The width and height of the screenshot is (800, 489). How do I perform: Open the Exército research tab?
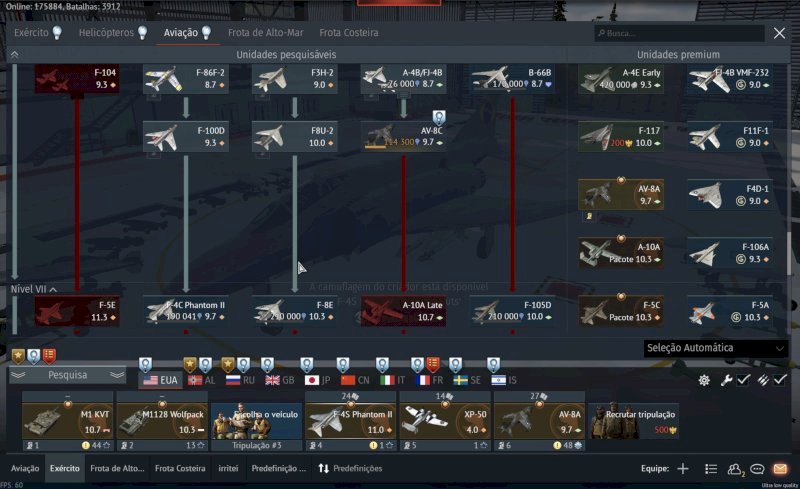point(38,33)
